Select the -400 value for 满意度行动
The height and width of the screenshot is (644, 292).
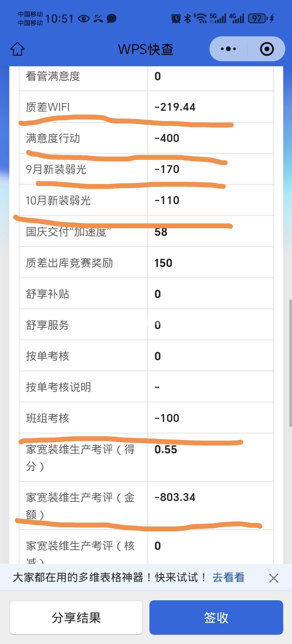pyautogui.click(x=167, y=138)
